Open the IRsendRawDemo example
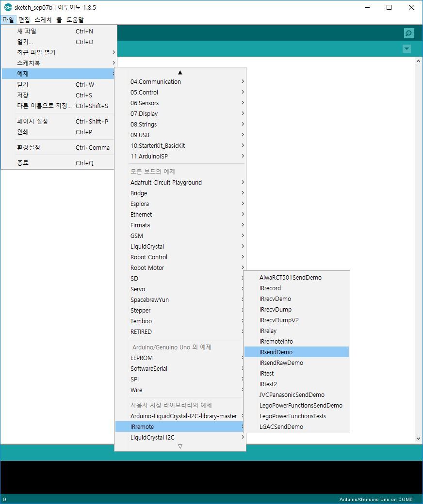This screenshot has height=504, width=423. [296, 362]
